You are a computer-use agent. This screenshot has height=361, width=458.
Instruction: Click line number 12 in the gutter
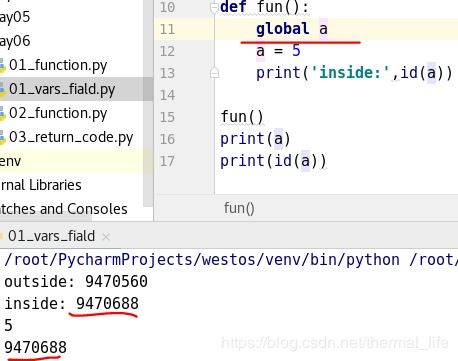pos(167,51)
